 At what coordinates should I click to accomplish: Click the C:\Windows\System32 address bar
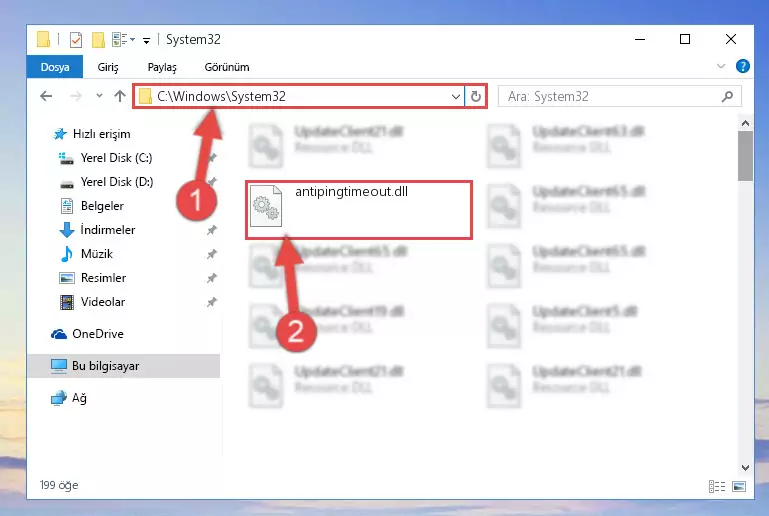299,96
